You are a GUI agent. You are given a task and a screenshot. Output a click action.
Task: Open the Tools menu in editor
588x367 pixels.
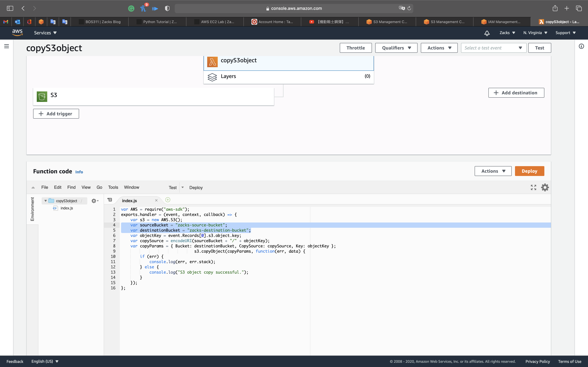point(113,187)
